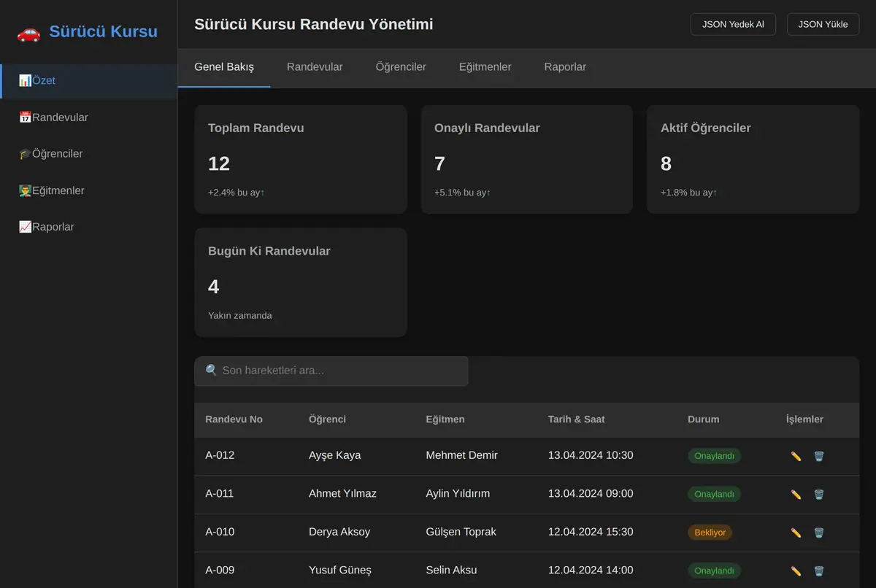Click appointment number A-010
876x588 pixels.
click(x=220, y=532)
